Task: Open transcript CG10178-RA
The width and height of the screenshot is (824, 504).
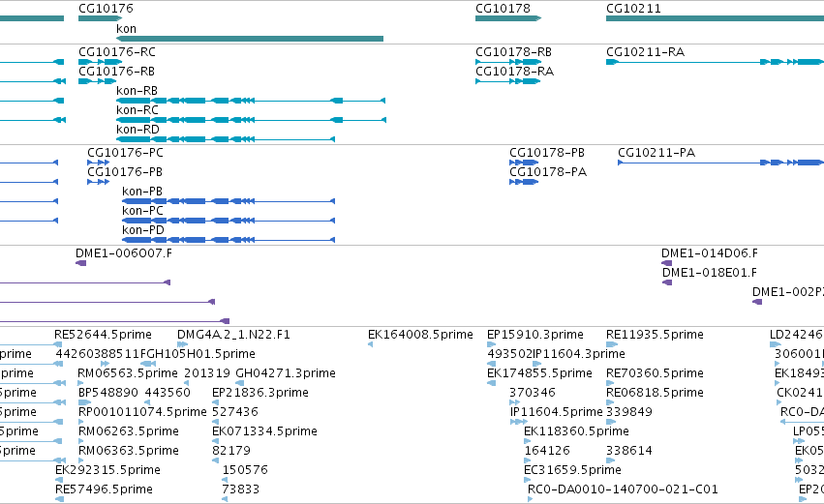Action: click(x=514, y=72)
